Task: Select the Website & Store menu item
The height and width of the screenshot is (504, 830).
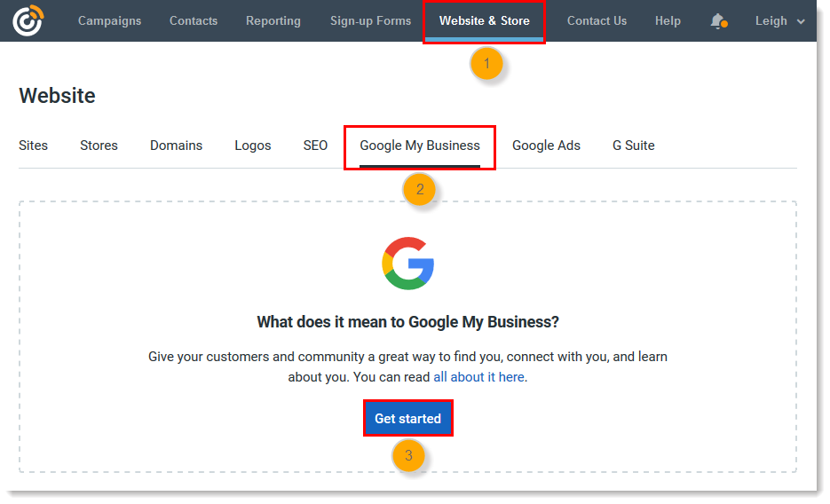Action: coord(485,20)
